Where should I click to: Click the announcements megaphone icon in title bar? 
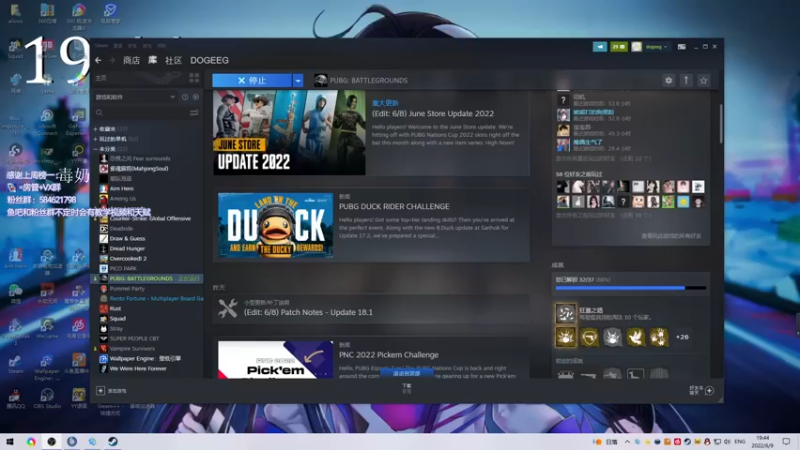point(599,46)
